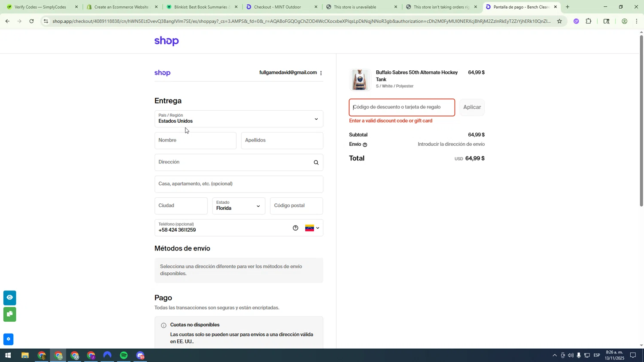Click the Shop logo in page header

tap(167, 41)
